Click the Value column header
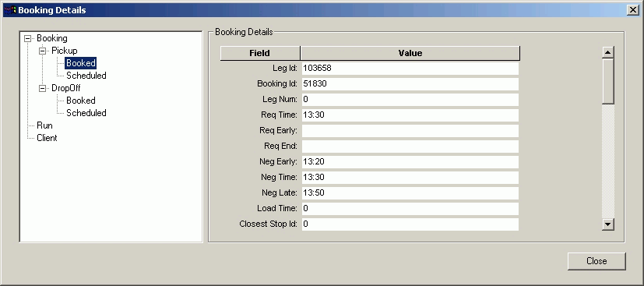 [410, 53]
